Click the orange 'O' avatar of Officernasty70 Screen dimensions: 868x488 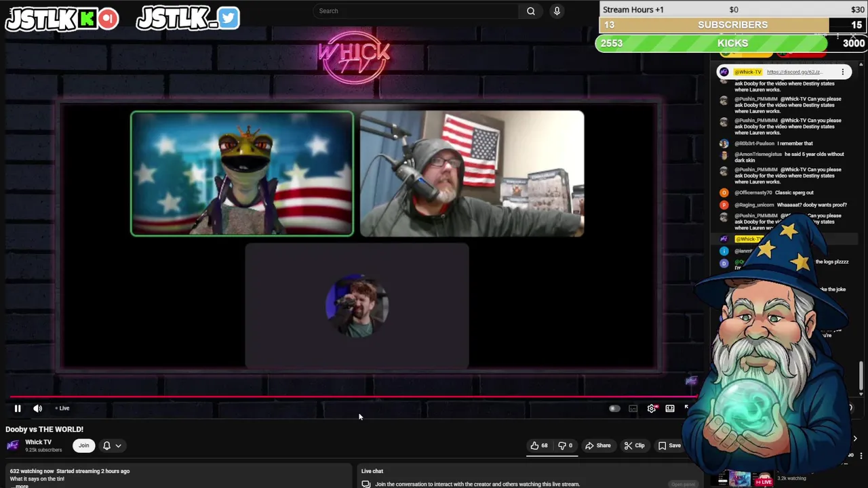tap(724, 192)
